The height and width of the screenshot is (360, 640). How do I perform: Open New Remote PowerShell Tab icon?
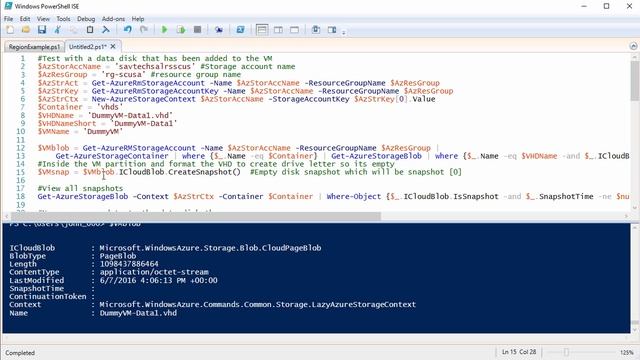pyautogui.click(x=219, y=30)
